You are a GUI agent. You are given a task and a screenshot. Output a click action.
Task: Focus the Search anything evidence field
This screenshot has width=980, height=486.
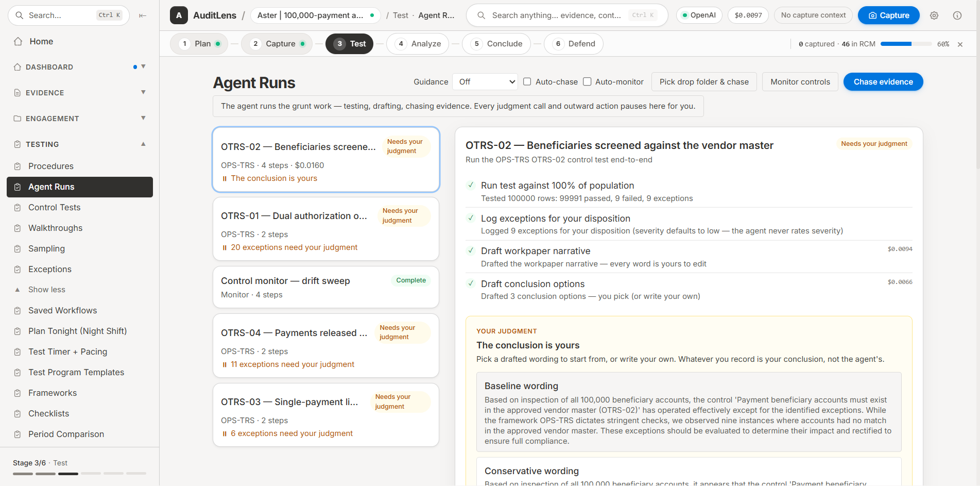(x=566, y=15)
